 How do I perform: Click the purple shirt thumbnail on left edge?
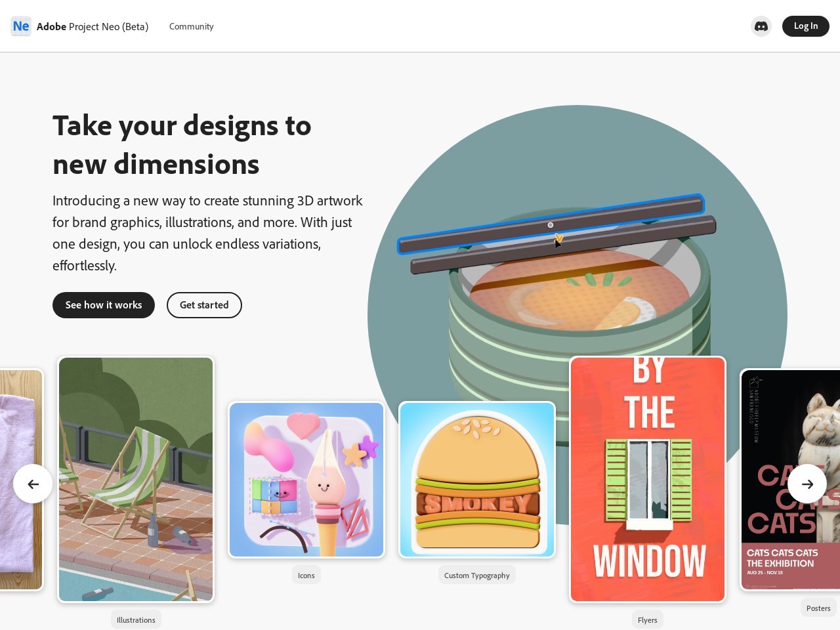pyautogui.click(x=21, y=480)
